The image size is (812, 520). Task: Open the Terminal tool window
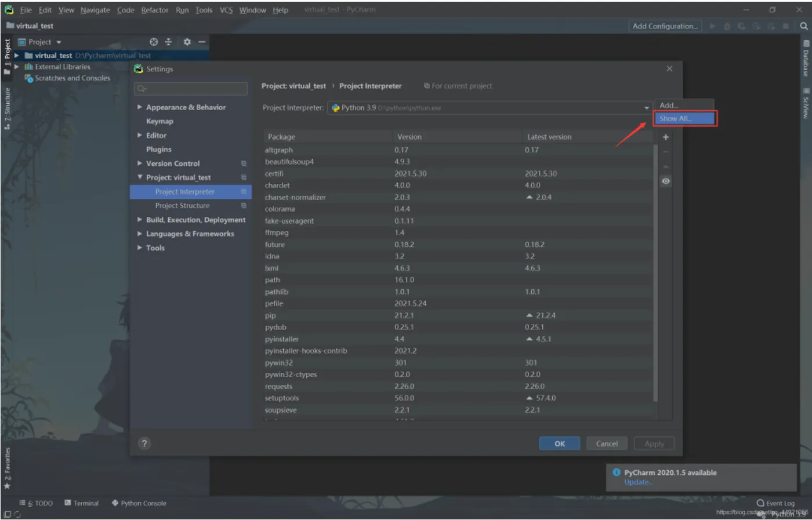pos(82,503)
